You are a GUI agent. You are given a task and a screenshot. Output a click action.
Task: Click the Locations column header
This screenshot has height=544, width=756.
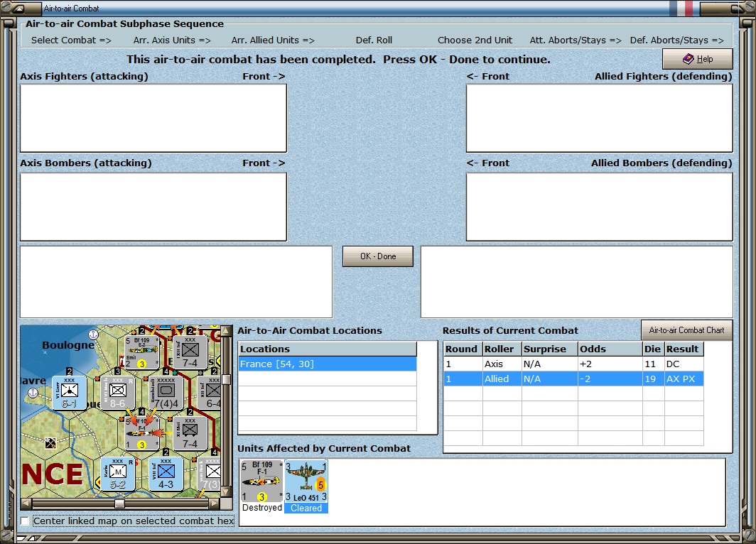tap(328, 349)
